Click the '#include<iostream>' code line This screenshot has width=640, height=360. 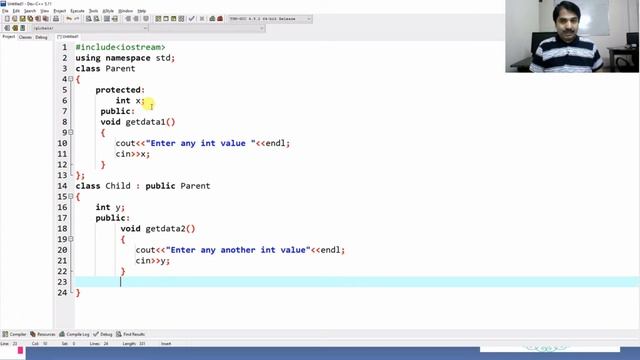[120, 47]
